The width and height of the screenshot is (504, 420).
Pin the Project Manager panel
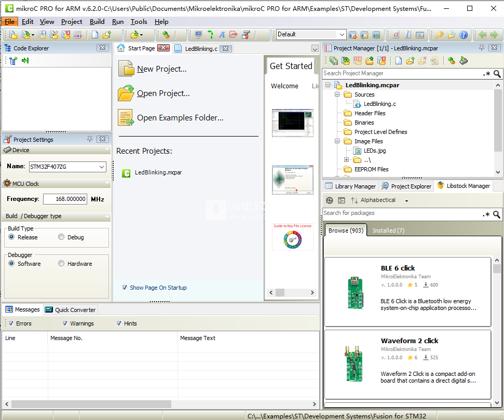(x=482, y=48)
